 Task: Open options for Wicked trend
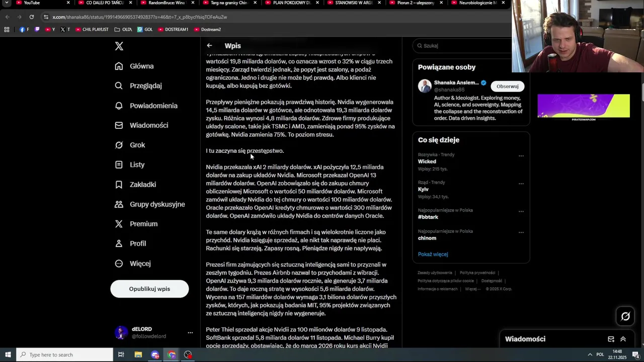coord(521,156)
